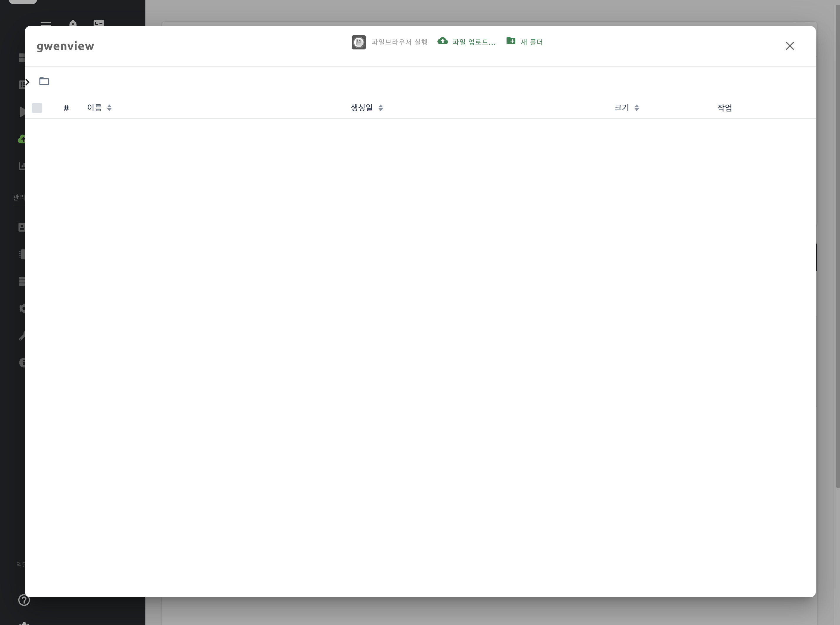Open the hamburger menu at top left
Screen dimensions: 840x625
tap(46, 24)
